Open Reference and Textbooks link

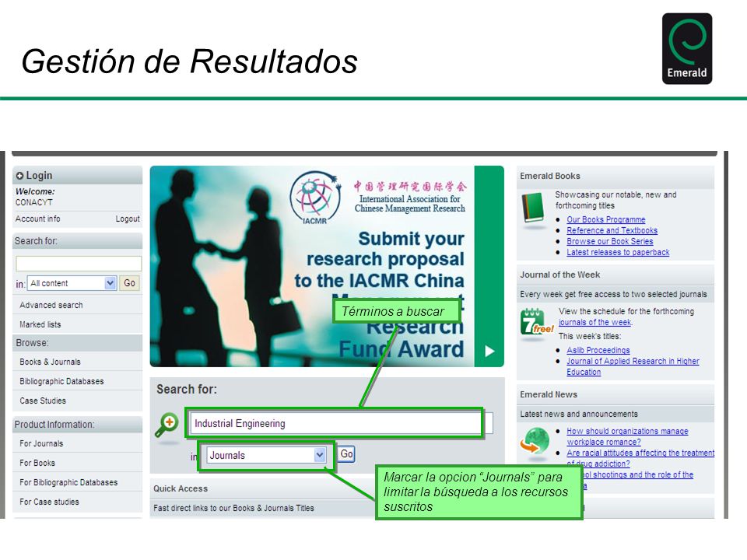612,230
